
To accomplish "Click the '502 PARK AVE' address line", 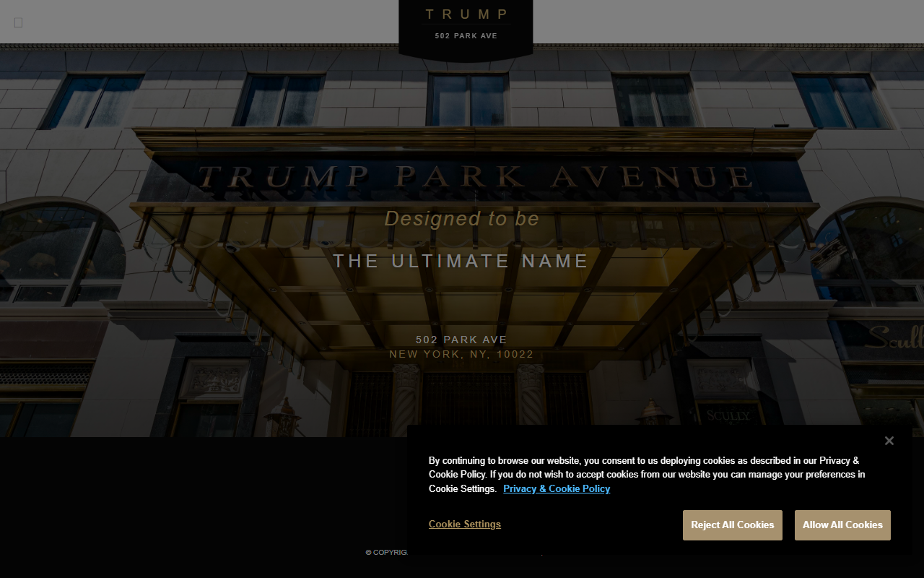I will pos(461,340).
